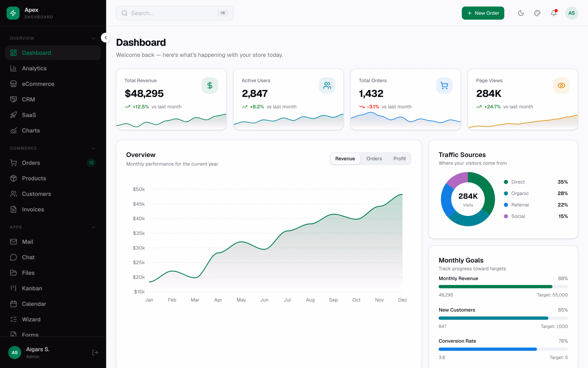
Task: Click the $50k y-axis label
Action: point(139,189)
